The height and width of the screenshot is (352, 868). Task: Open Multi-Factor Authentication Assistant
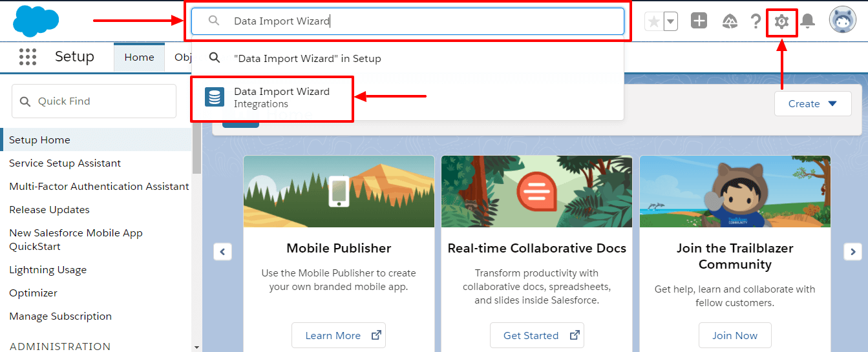pyautogui.click(x=99, y=187)
